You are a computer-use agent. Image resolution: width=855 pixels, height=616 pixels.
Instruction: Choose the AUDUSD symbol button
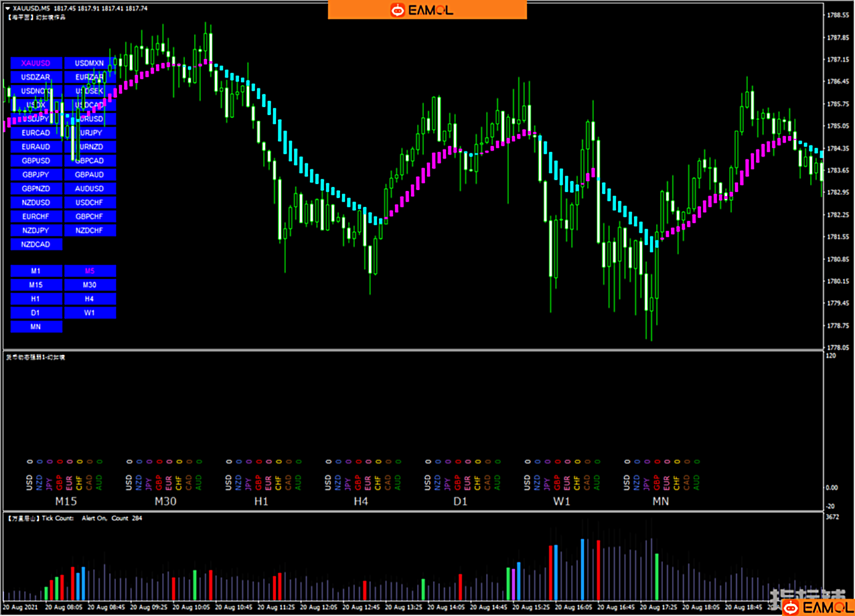coord(90,189)
